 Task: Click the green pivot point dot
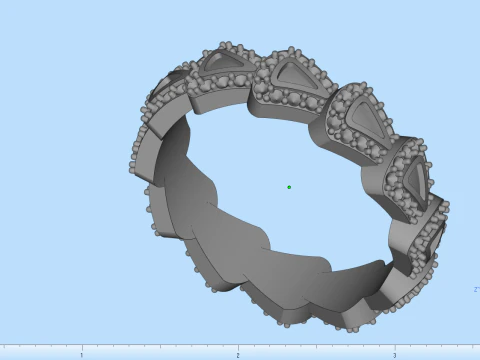click(289, 187)
